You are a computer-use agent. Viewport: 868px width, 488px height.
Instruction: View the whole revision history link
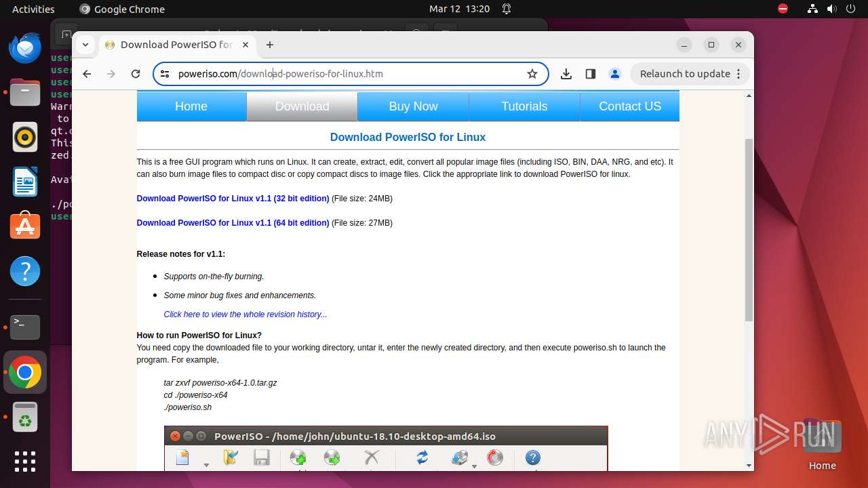245,314
